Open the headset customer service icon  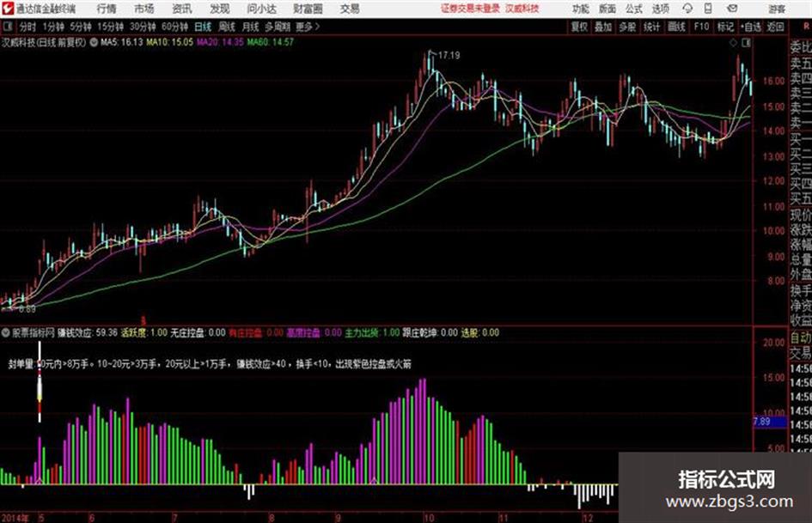(x=687, y=9)
